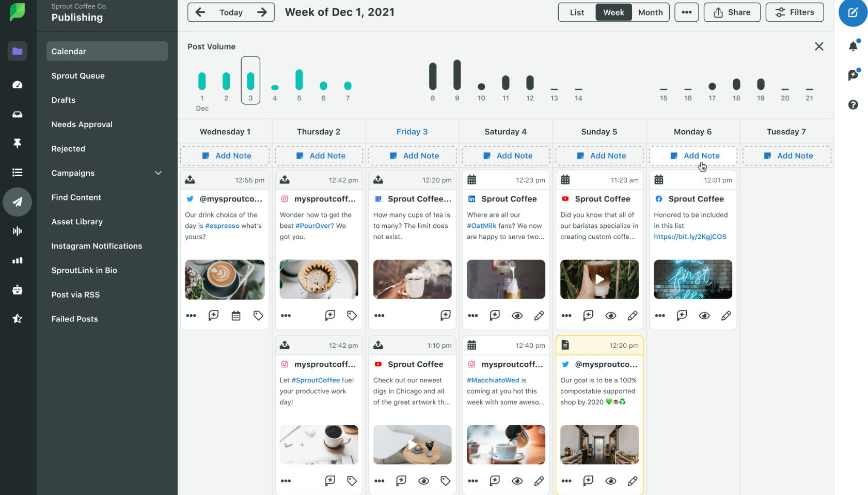Toggle eye view on baristas YouTube post
The height and width of the screenshot is (495, 868).
click(x=610, y=316)
